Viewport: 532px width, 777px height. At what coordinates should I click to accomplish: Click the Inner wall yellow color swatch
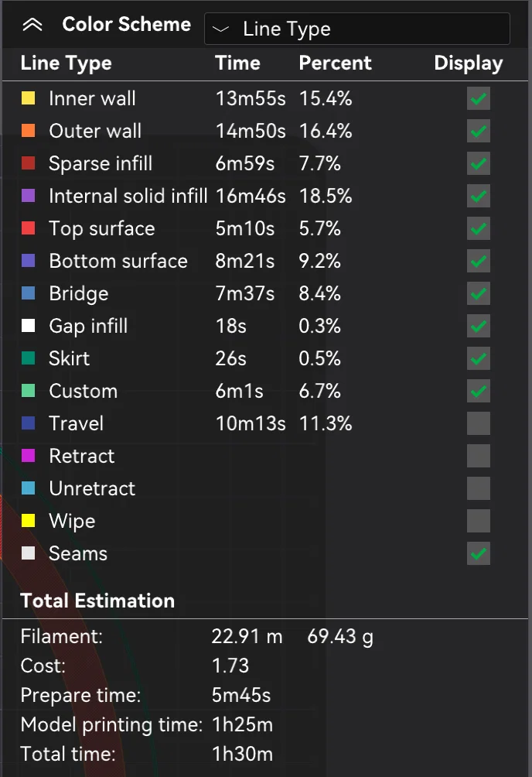click(29, 98)
